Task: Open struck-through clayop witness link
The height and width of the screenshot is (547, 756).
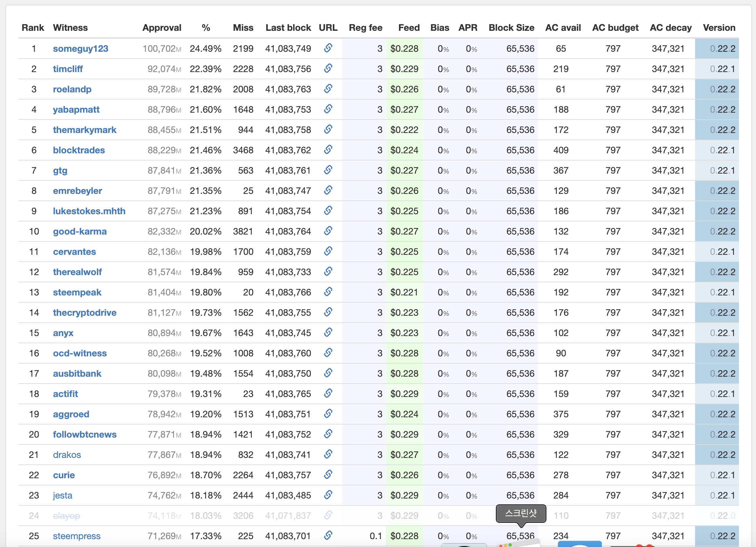Action: (67, 516)
